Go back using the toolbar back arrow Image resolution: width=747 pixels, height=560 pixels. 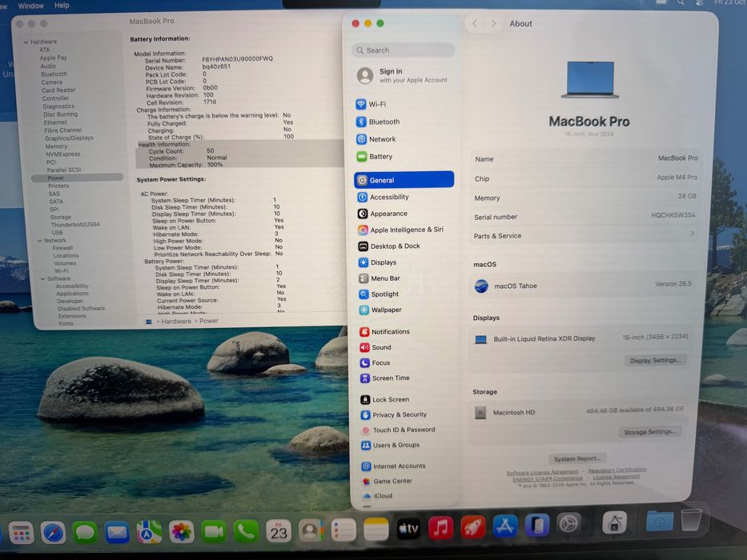[475, 23]
